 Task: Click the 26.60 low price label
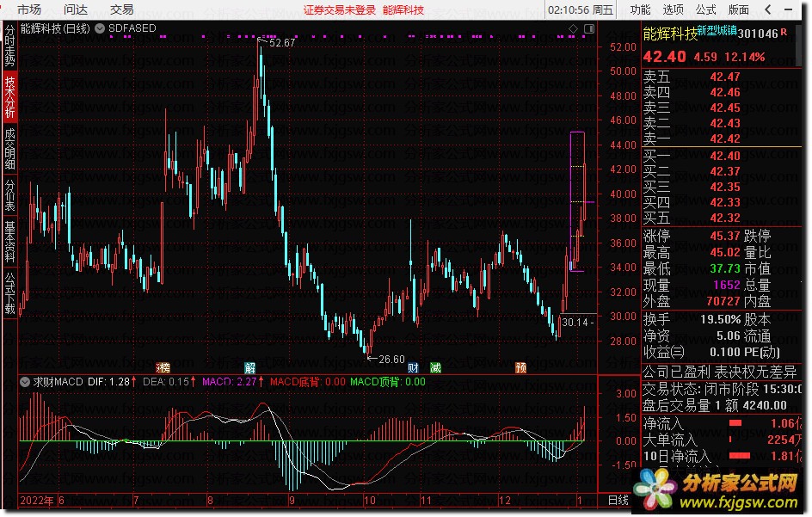[392, 359]
